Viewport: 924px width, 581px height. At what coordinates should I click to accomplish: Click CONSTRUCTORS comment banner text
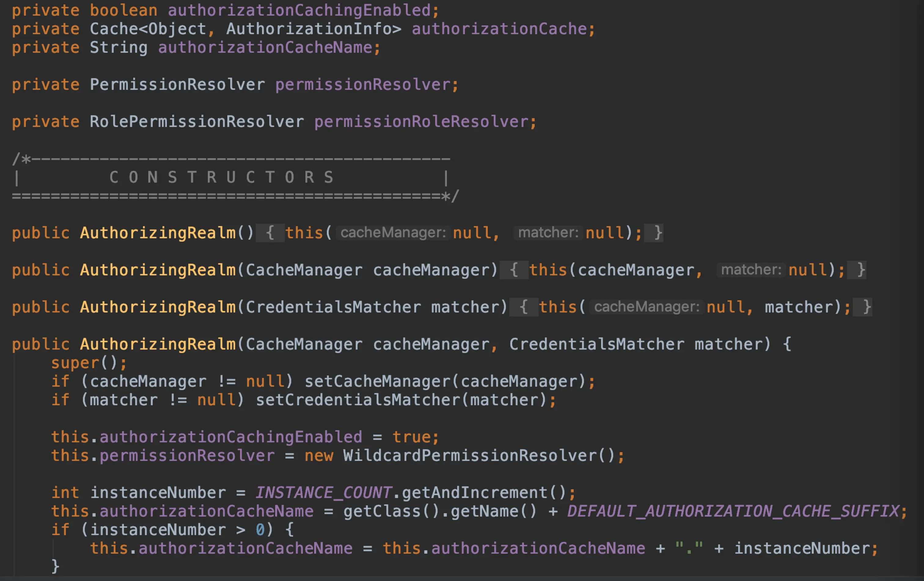[222, 177]
